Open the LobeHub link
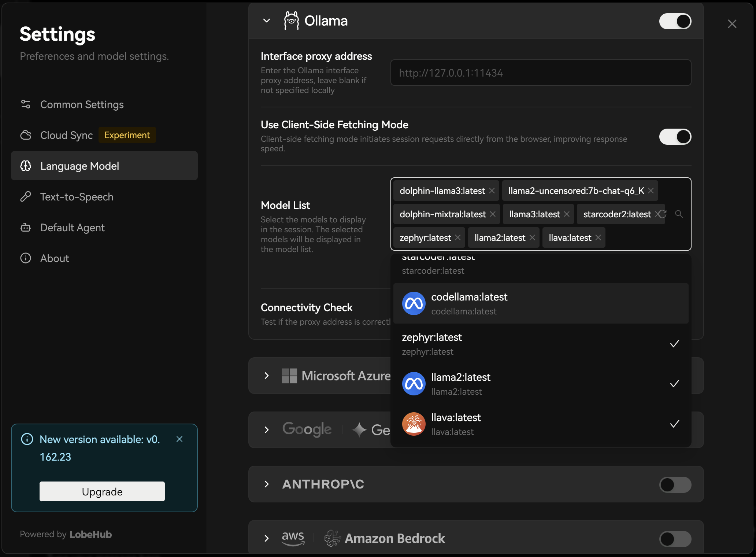This screenshot has height=557, width=756. (91, 534)
